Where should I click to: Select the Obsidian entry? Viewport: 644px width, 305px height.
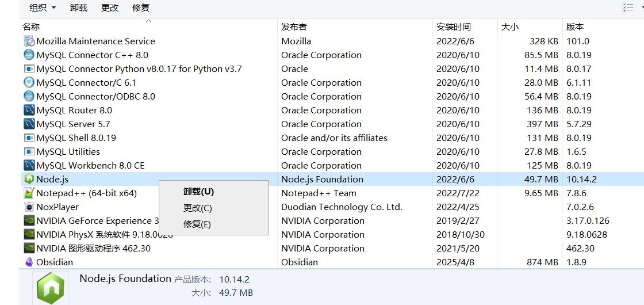click(55, 262)
